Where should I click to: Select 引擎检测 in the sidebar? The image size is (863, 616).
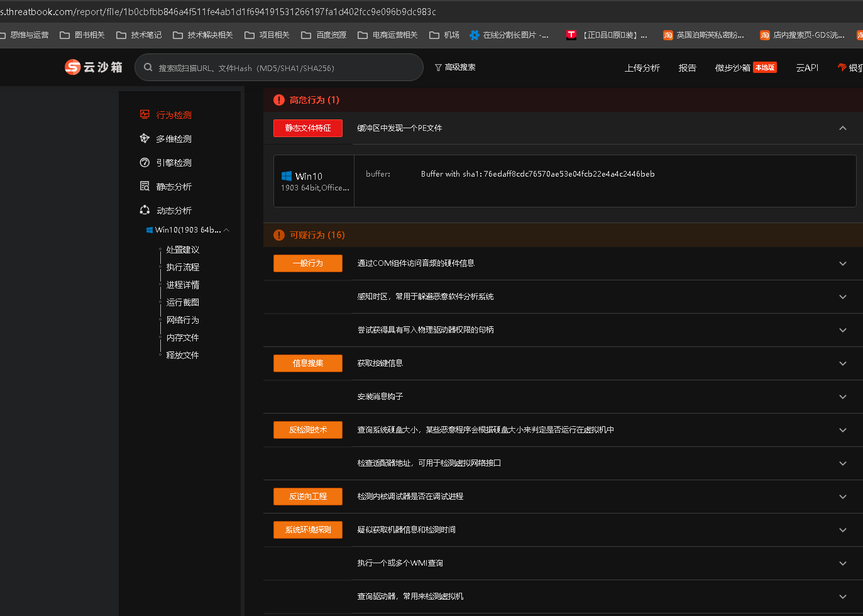click(166, 163)
